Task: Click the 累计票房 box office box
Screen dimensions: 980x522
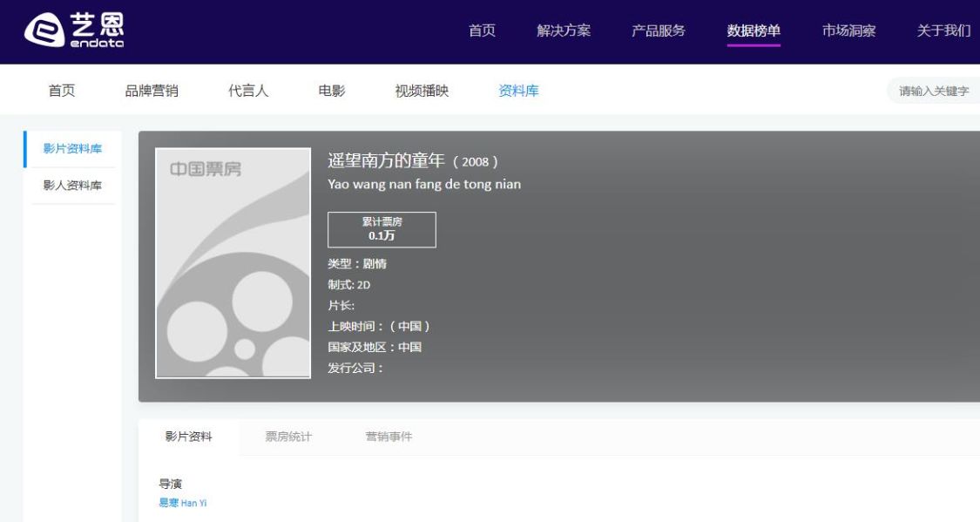Action: (382, 229)
